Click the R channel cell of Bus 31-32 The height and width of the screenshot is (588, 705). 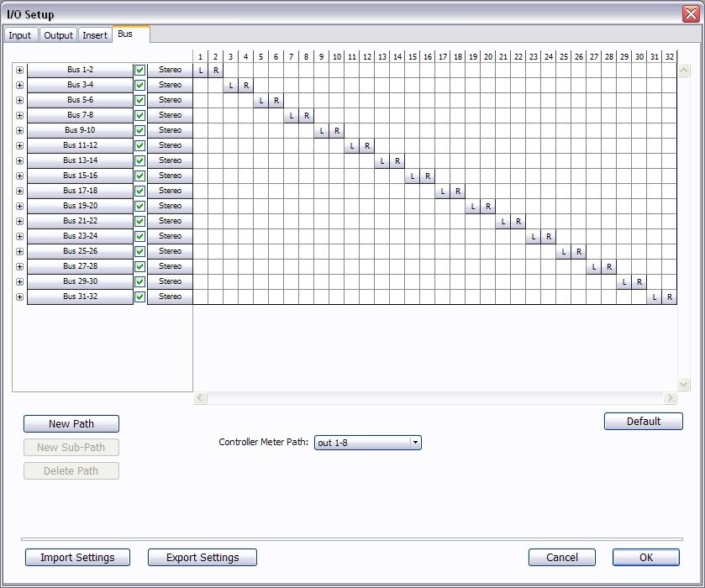(x=670, y=297)
